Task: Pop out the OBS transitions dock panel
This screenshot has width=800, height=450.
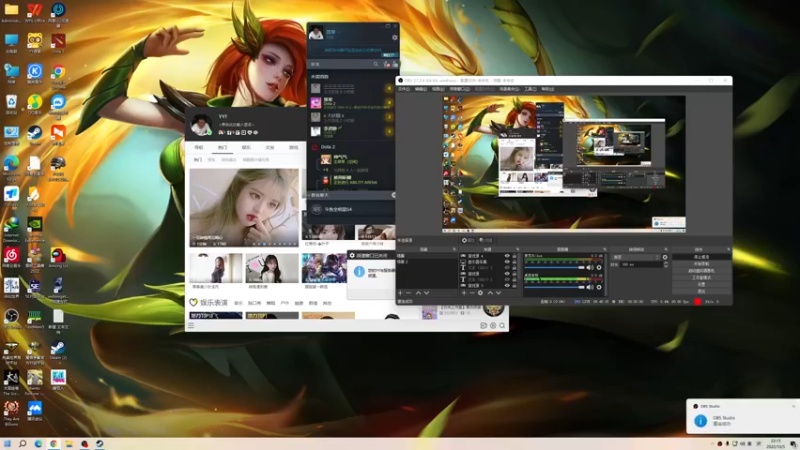Action: (666, 249)
